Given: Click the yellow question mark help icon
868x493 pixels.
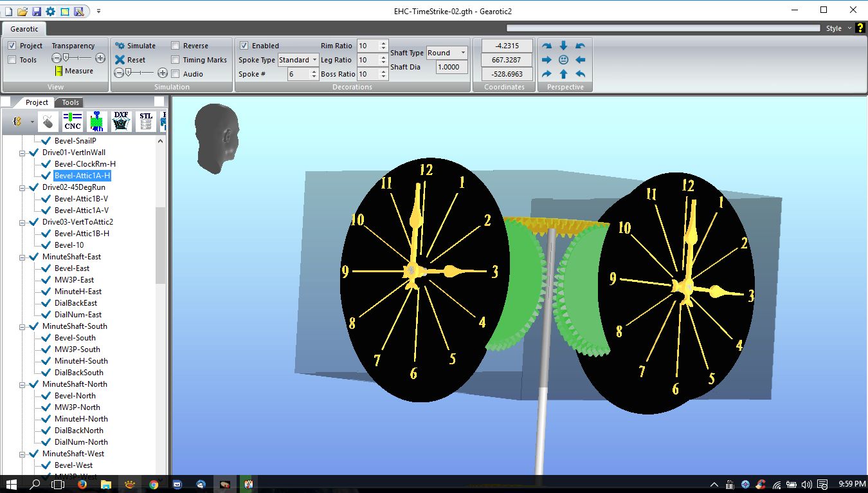Looking at the screenshot, I should (860, 28).
